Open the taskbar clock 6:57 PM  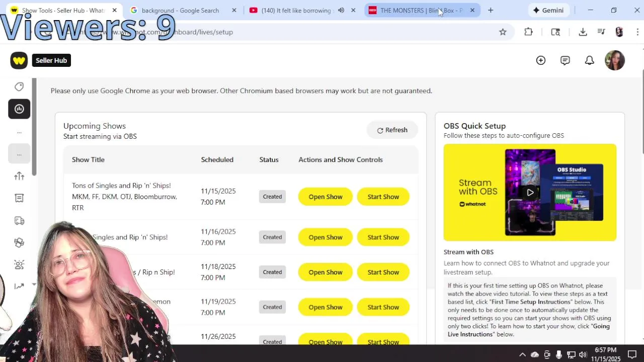click(606, 354)
